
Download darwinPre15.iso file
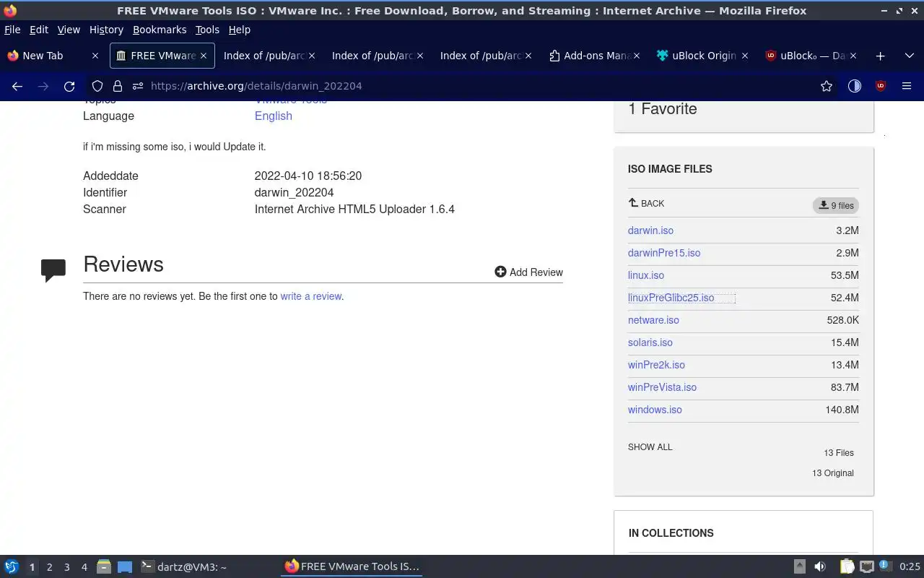(x=664, y=253)
